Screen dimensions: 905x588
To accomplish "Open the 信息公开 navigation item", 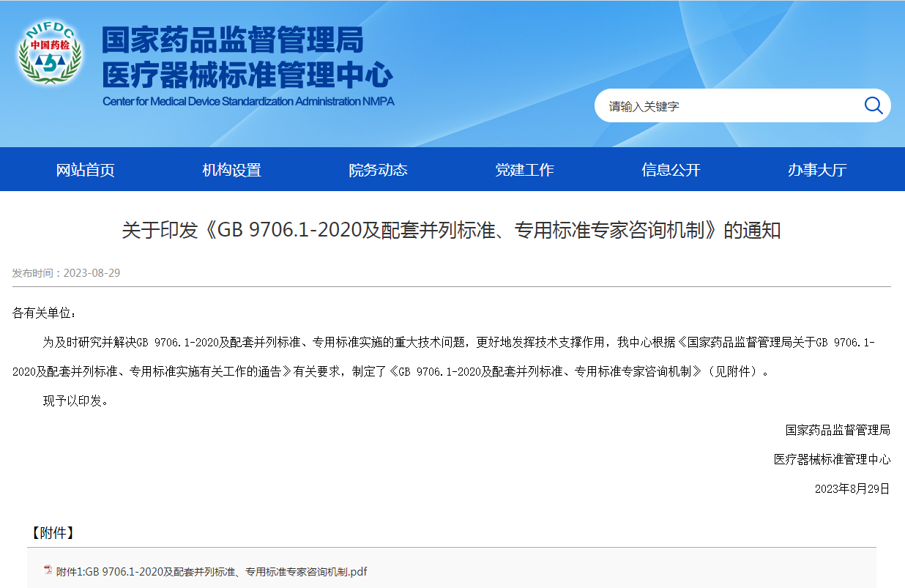I will click(x=671, y=170).
